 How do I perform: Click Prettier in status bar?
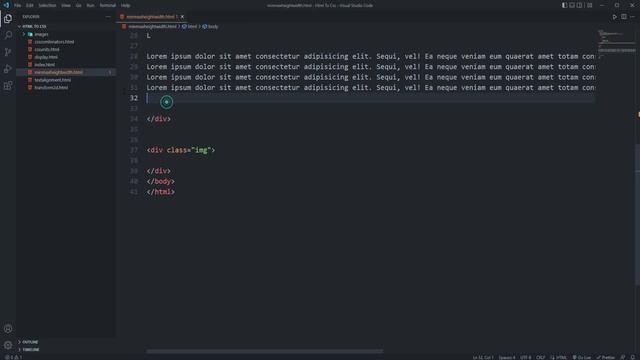click(x=606, y=357)
